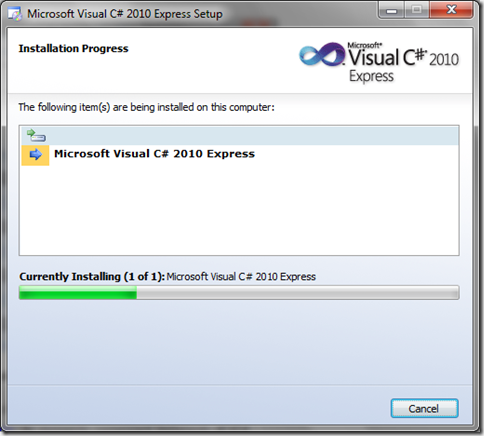484x436 pixels.
Task: Click the Installation Progress heading
Action: pyautogui.click(x=73, y=49)
